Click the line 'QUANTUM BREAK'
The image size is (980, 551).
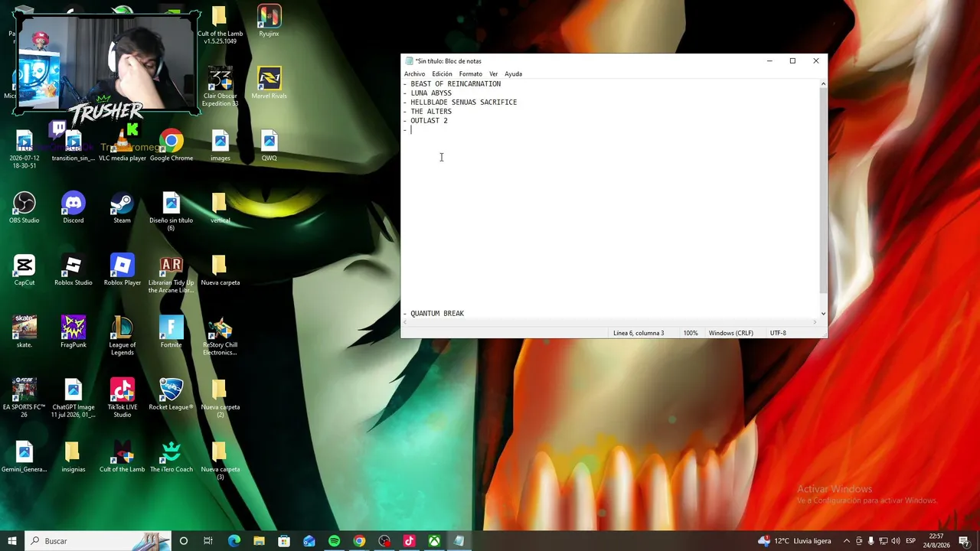click(437, 314)
